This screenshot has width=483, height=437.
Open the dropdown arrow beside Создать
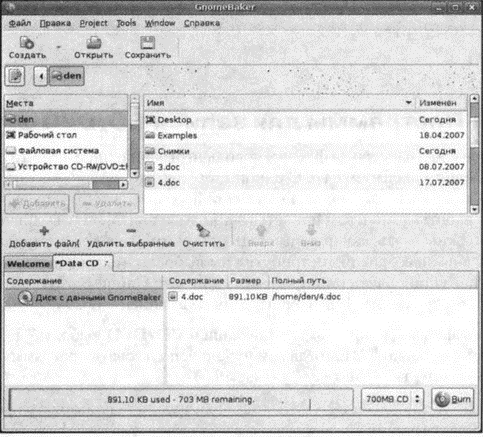[x=59, y=47]
